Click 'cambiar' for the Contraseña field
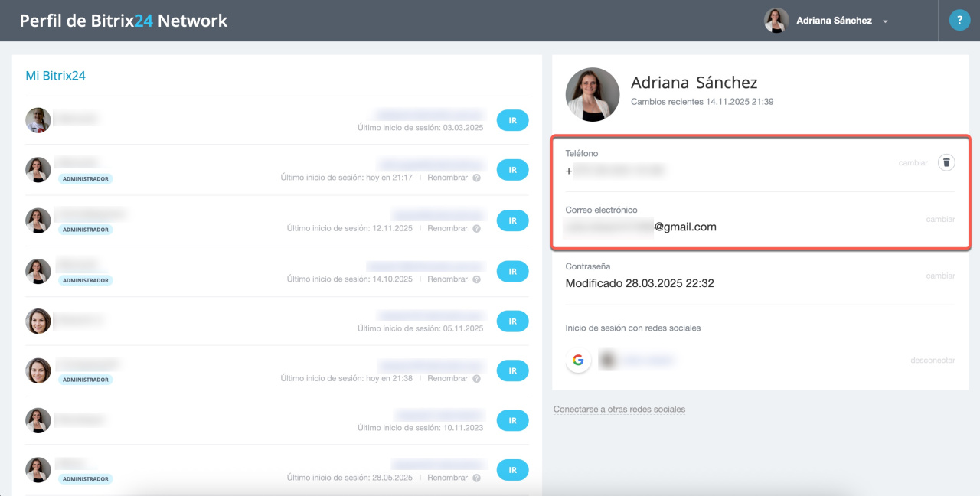Image resolution: width=980 pixels, height=496 pixels. (x=940, y=276)
